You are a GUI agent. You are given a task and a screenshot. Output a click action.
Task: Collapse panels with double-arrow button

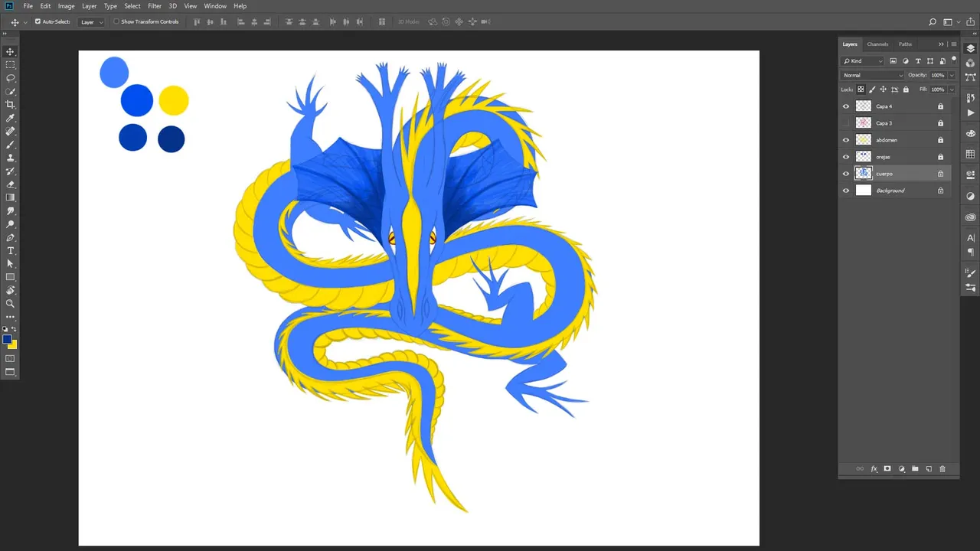tap(941, 44)
